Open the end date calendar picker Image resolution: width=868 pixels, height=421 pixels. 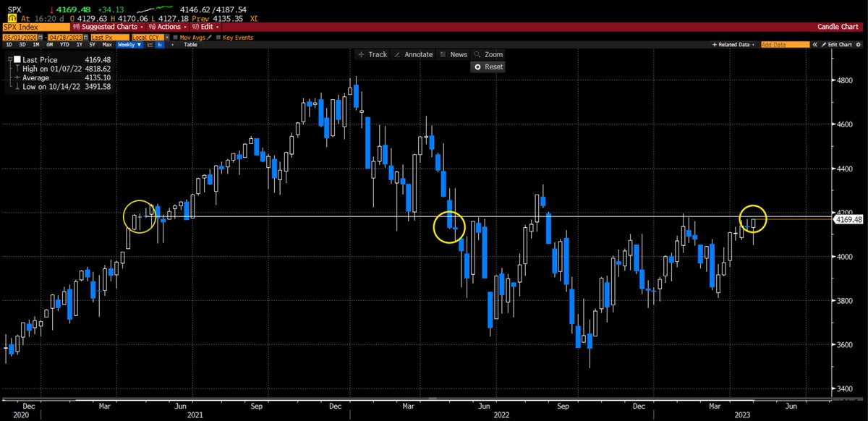tap(85, 38)
